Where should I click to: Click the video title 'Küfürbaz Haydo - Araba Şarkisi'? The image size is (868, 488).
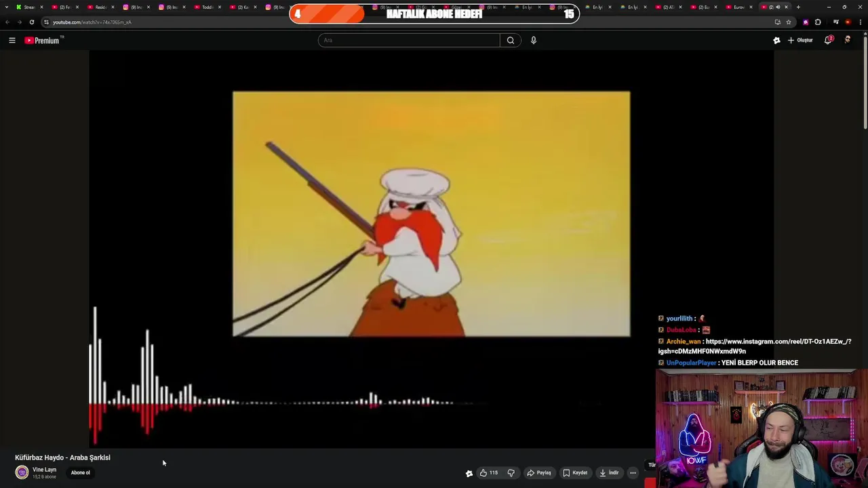[x=62, y=457]
